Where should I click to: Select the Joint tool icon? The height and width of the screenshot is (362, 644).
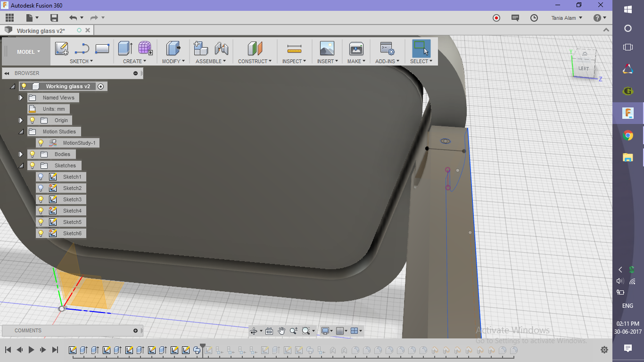click(x=221, y=49)
